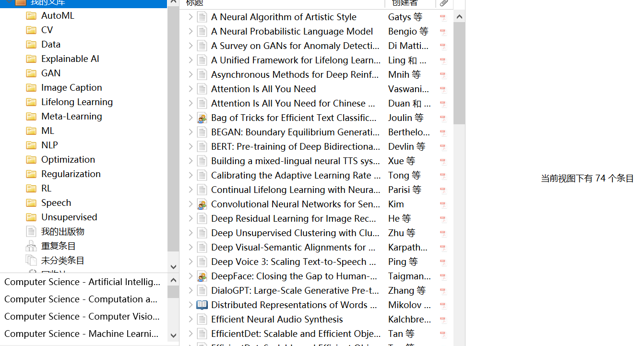Image resolution: width=644 pixels, height=346 pixels.
Task: Open the Explainable AI collection
Action: [x=70, y=59]
